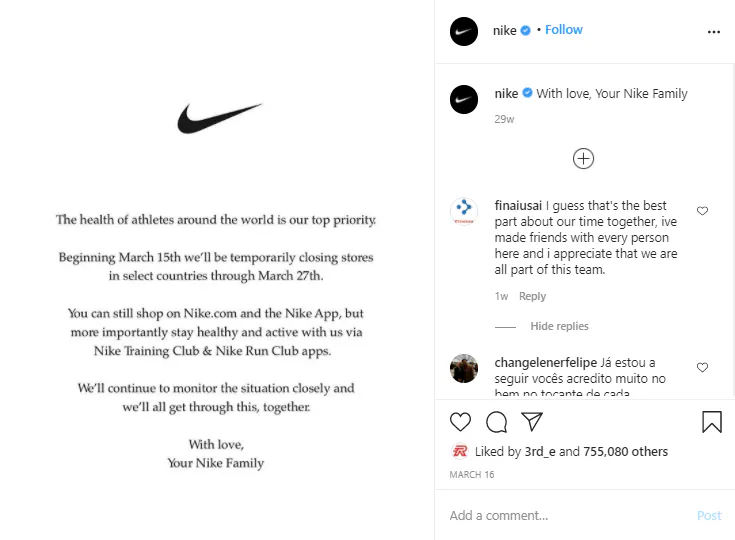Viewport: 735px width, 540px height.
Task: Open comments with the speech bubble icon
Action: click(496, 422)
